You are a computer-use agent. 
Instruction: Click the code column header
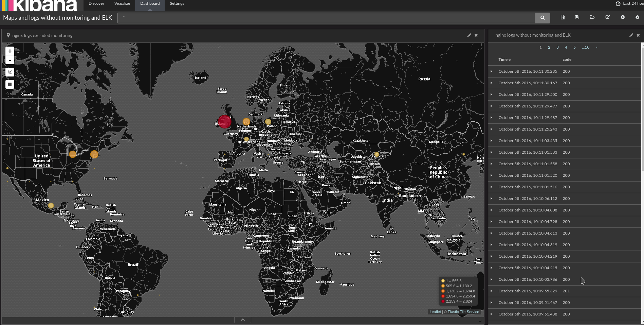coord(567,59)
